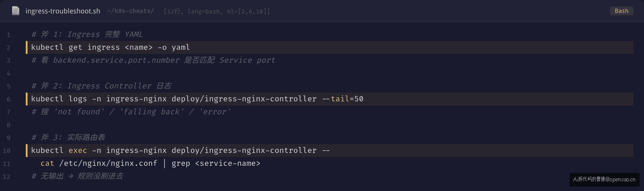This screenshot has height=191, width=644.
Task: Click the comment about backend.service.port.number
Action: [x=153, y=60]
